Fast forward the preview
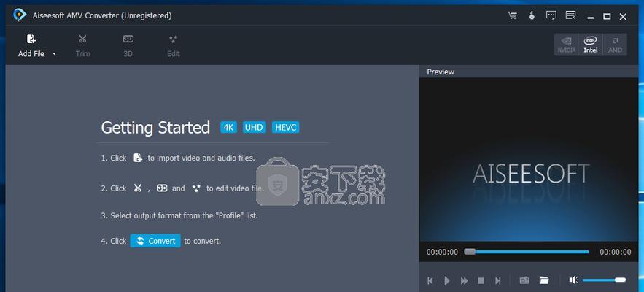644x292 pixels. click(x=464, y=280)
